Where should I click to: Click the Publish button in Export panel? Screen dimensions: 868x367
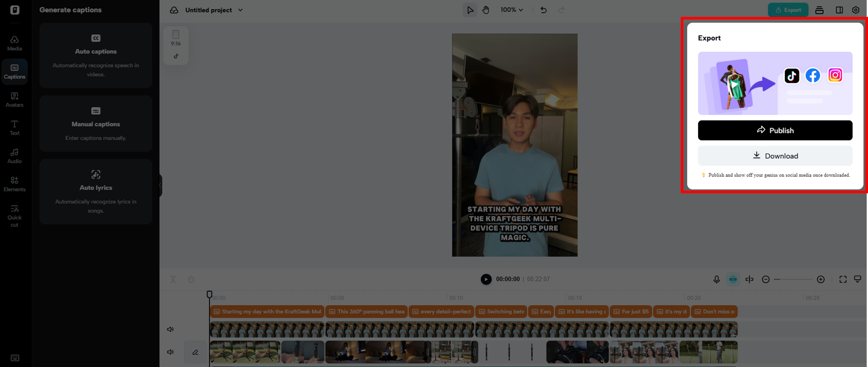[x=775, y=130]
